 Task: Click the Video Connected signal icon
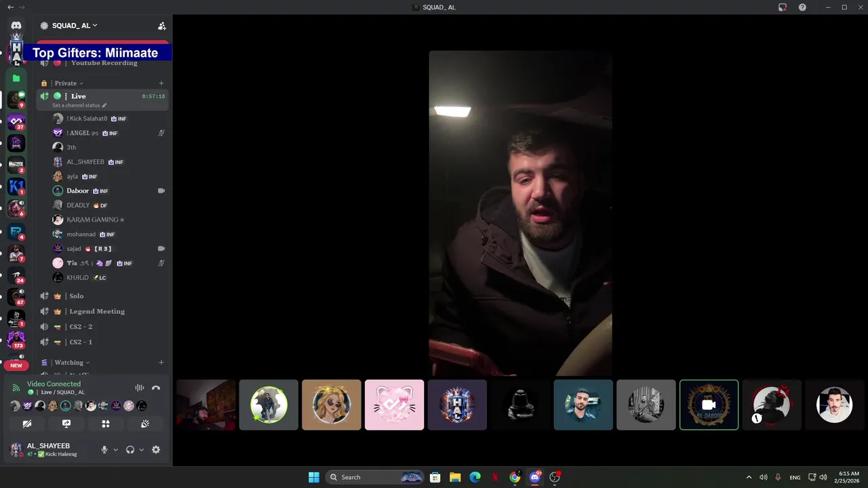point(16,388)
